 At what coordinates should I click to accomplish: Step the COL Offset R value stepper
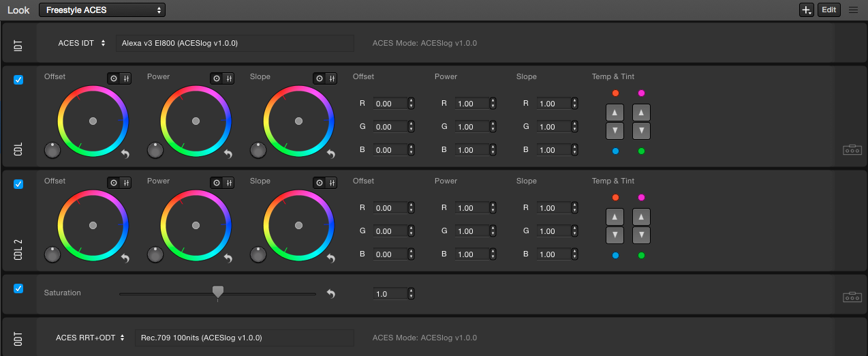tap(411, 104)
